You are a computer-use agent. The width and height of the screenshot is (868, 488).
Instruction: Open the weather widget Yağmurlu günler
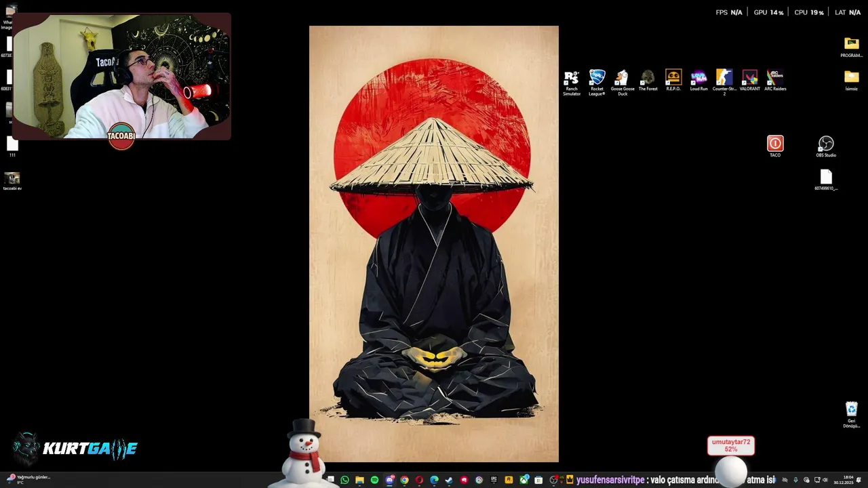coord(28,479)
